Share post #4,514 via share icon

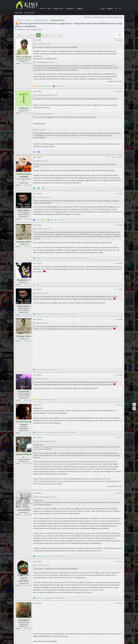[115, 603]
